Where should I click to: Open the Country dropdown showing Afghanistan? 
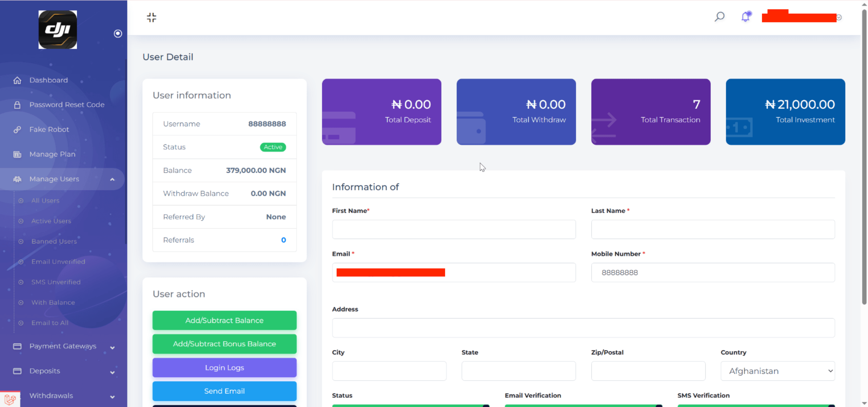pos(777,371)
